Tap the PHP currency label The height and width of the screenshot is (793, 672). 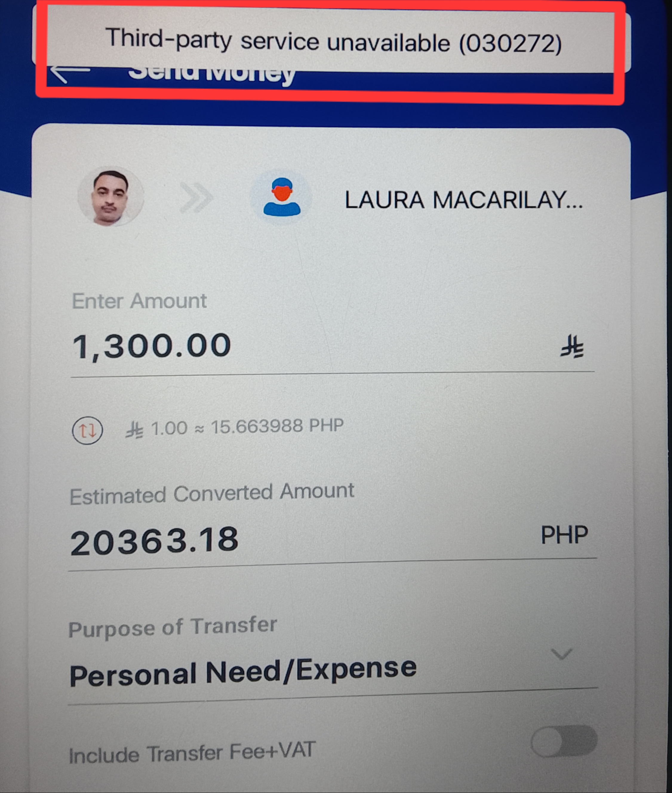(565, 535)
